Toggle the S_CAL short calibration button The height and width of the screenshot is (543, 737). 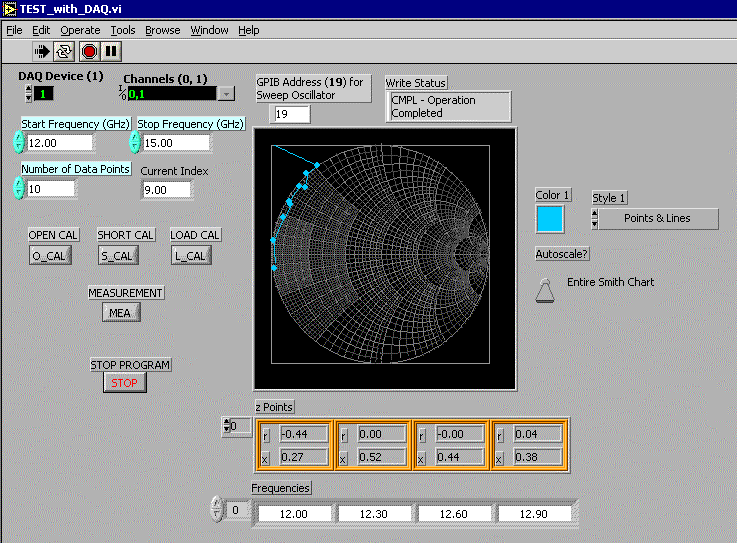click(x=117, y=255)
